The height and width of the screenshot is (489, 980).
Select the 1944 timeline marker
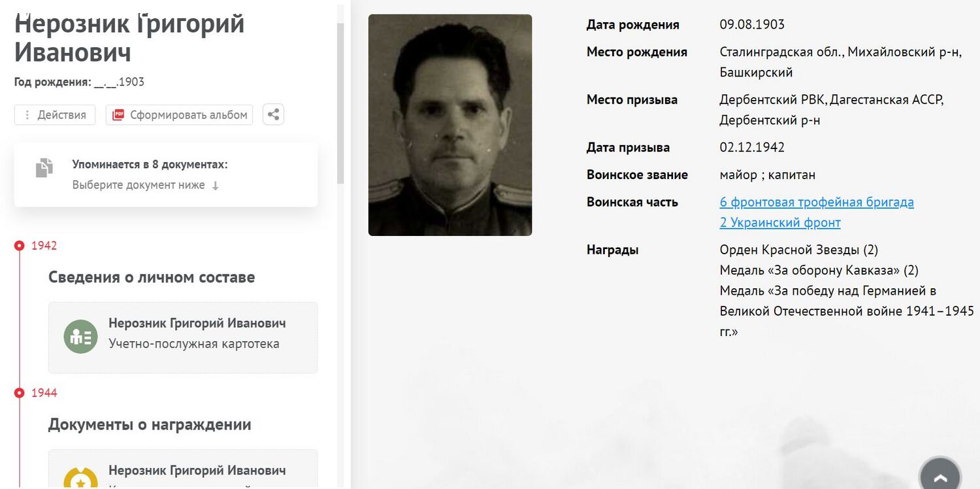pyautogui.click(x=20, y=393)
